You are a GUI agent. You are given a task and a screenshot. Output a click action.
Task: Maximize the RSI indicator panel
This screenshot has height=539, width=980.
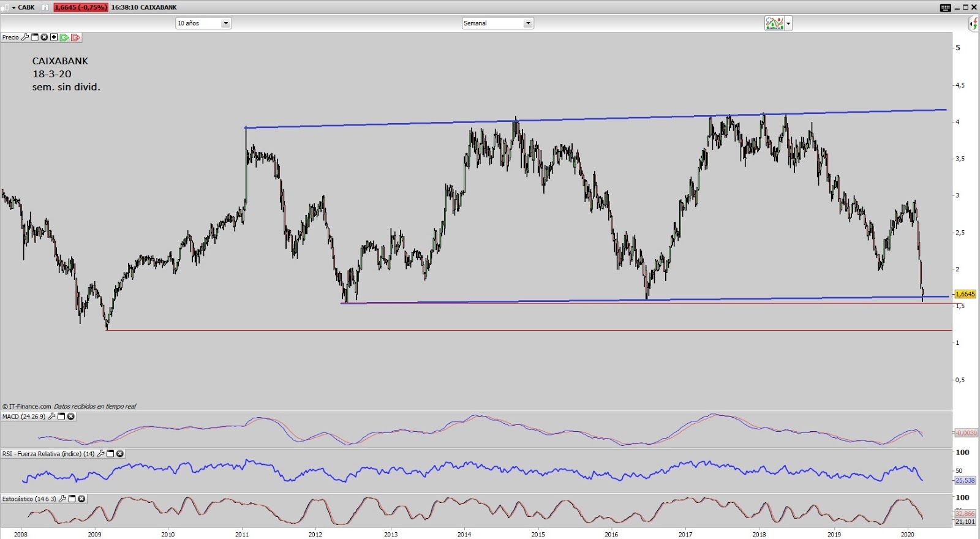click(x=110, y=454)
